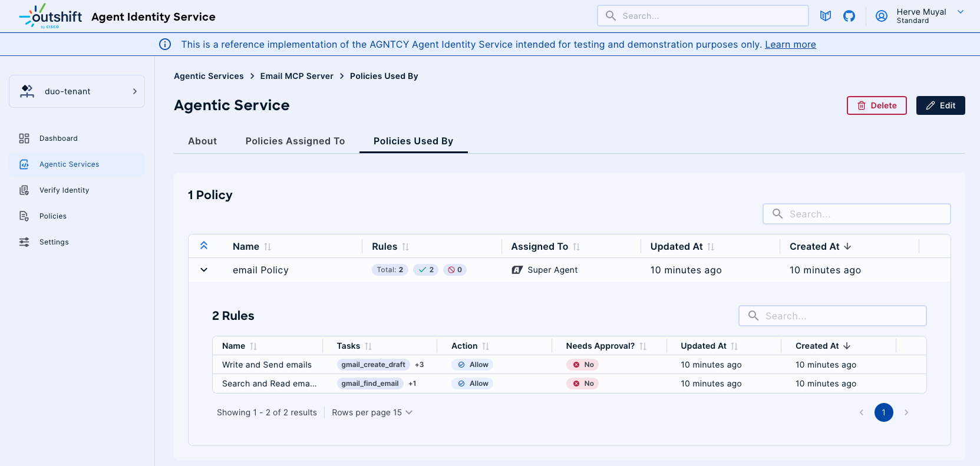Click the Search and Read ema... rule
Image resolution: width=980 pixels, height=466 pixels.
[x=269, y=384]
